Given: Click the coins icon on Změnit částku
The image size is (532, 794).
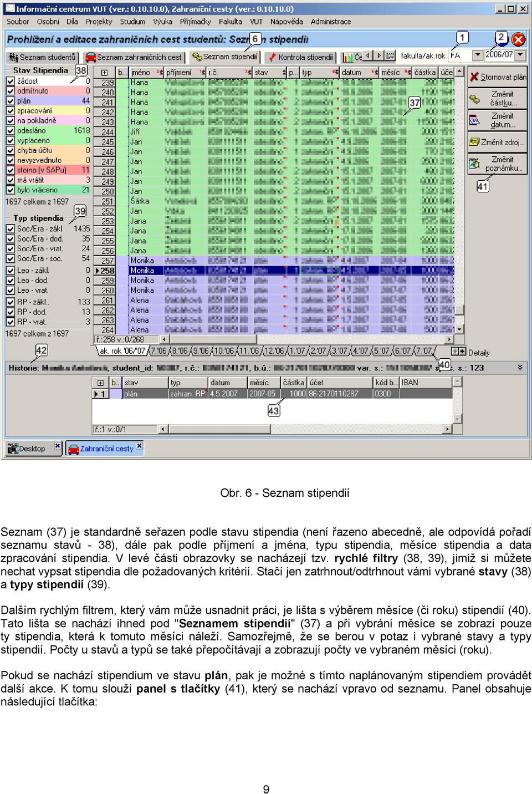Looking at the screenshot, I should pos(474,99).
